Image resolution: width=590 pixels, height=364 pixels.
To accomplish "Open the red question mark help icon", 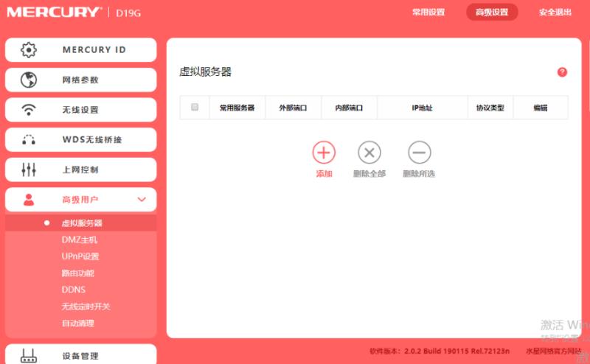I will click(562, 72).
